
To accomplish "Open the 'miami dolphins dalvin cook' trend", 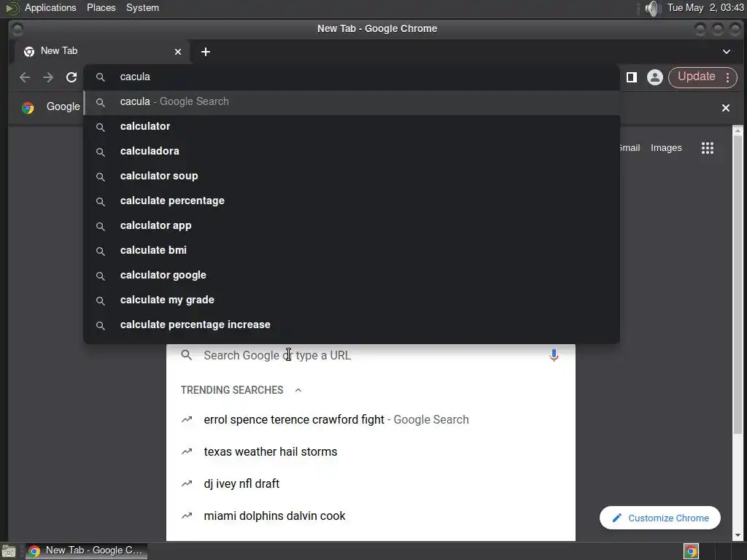I will pos(371,516).
